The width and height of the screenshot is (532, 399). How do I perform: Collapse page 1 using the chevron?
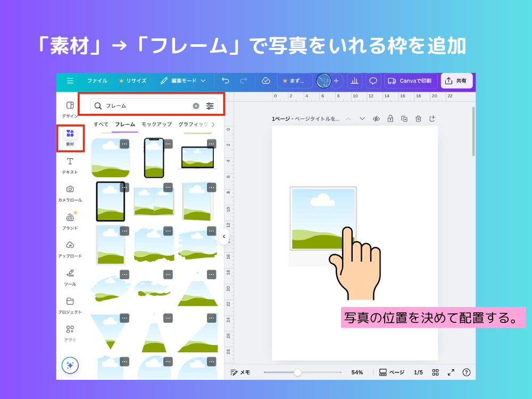coord(349,119)
